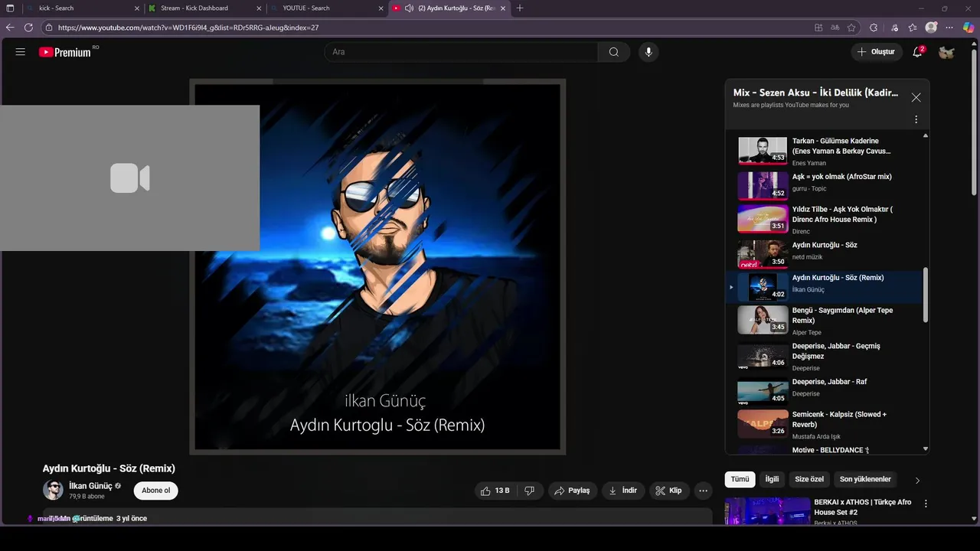The width and height of the screenshot is (980, 551).
Task: Click the Paylaş share button
Action: coord(572,491)
